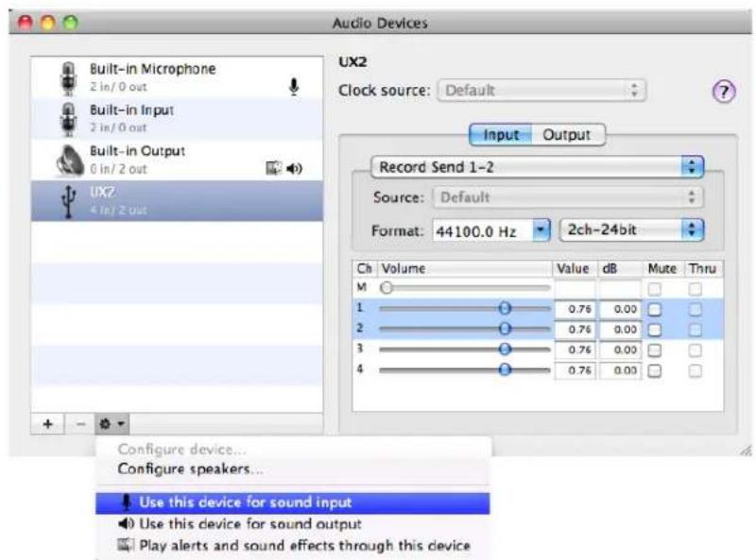
Task: Open the Record Send 1-2 stream dropdown
Action: (x=537, y=167)
